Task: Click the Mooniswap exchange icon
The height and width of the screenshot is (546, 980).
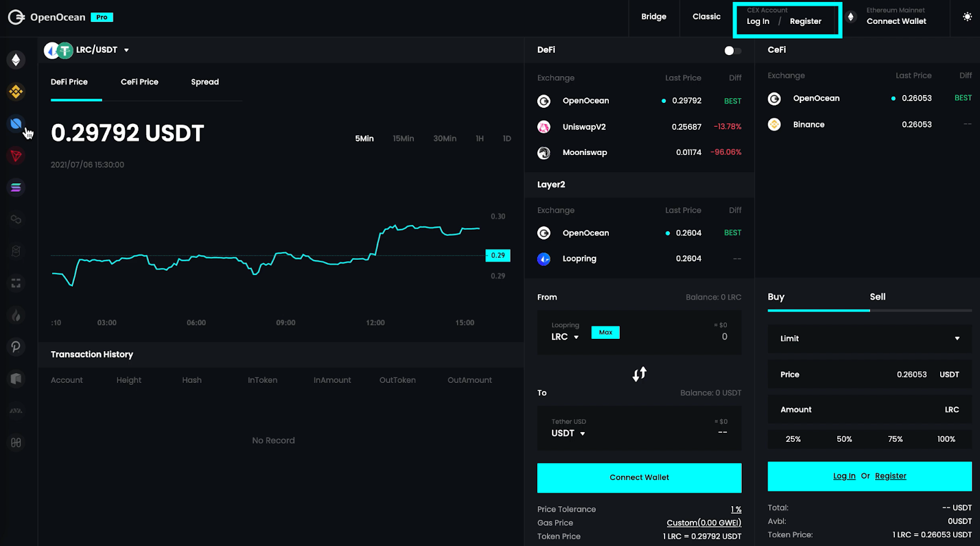Action: pos(544,153)
